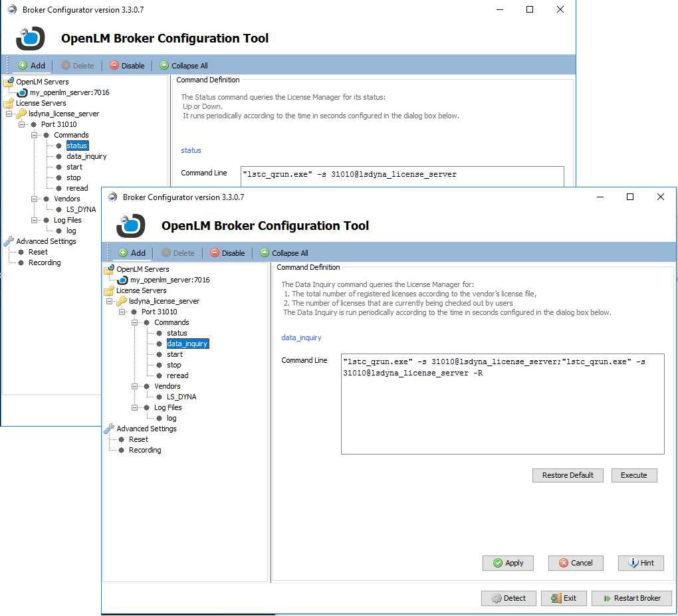Viewport: 678px width, 616px height.
Task: Click the Execute button
Action: (633, 475)
